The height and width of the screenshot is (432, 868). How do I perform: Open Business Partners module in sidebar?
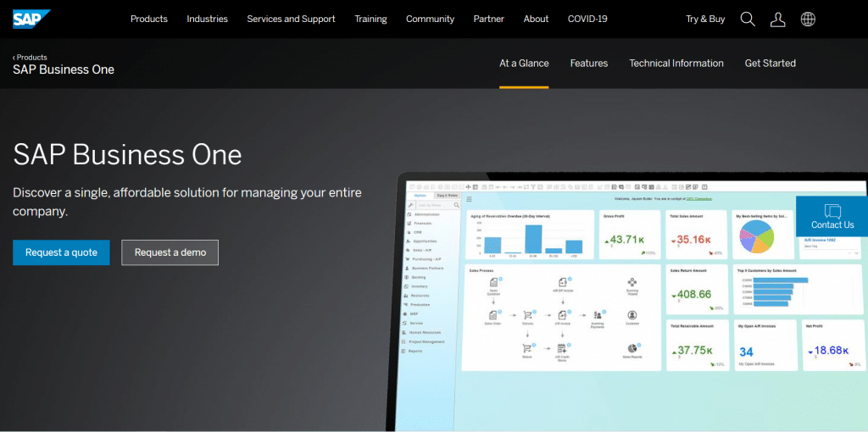pos(428,269)
